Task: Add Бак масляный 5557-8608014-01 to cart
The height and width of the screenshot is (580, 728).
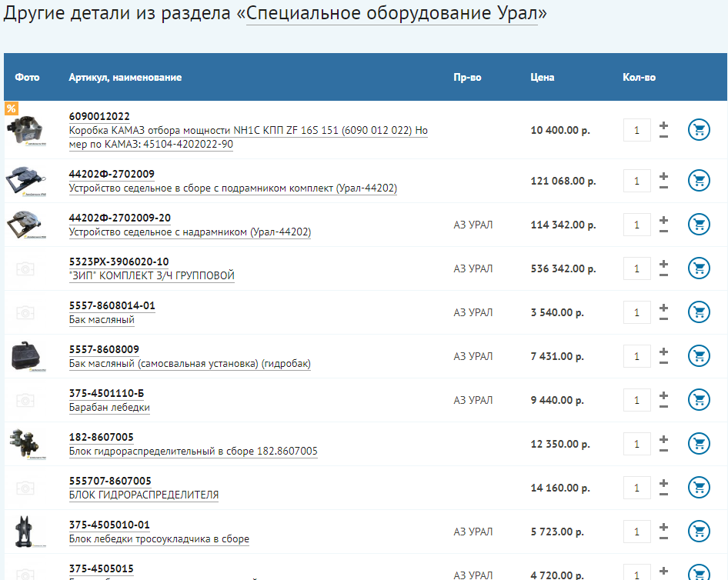Action: pyautogui.click(x=699, y=312)
